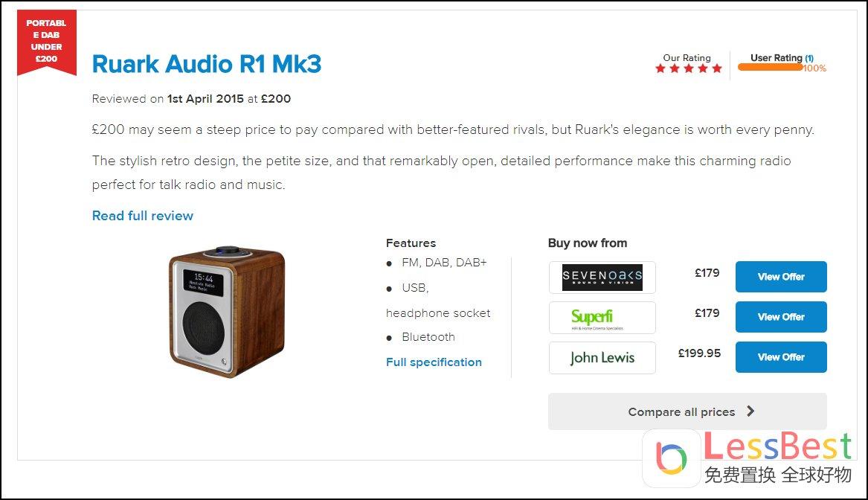Open the Ruark Audio R1 Mk3 title link

207,65
